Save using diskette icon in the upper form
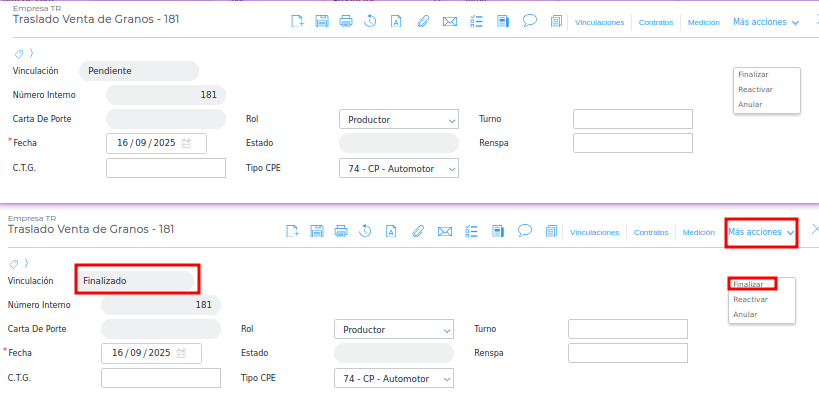 coord(322,21)
